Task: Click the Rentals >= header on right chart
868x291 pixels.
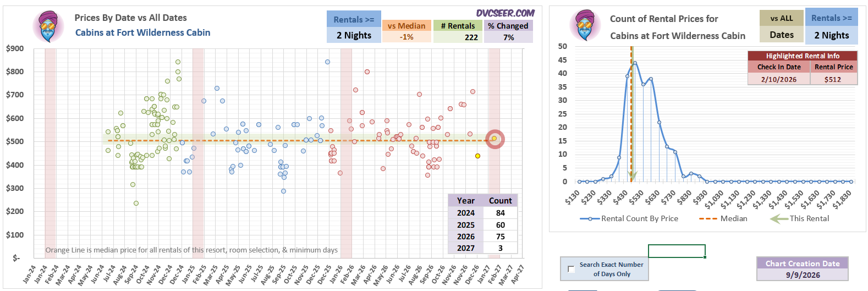Action: (x=831, y=18)
